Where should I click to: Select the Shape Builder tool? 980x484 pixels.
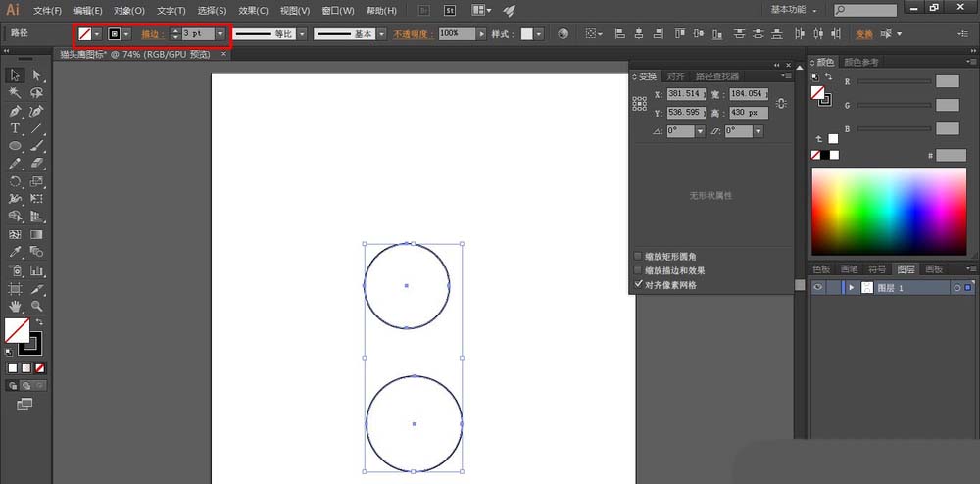[16, 217]
